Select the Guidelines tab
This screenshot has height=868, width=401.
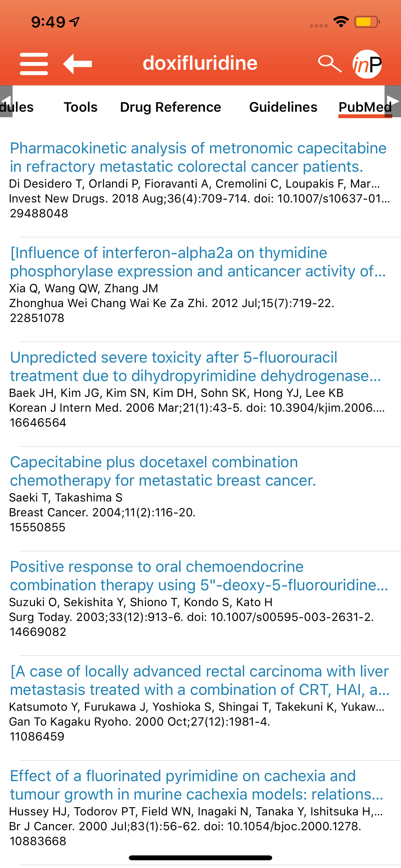pyautogui.click(x=283, y=107)
